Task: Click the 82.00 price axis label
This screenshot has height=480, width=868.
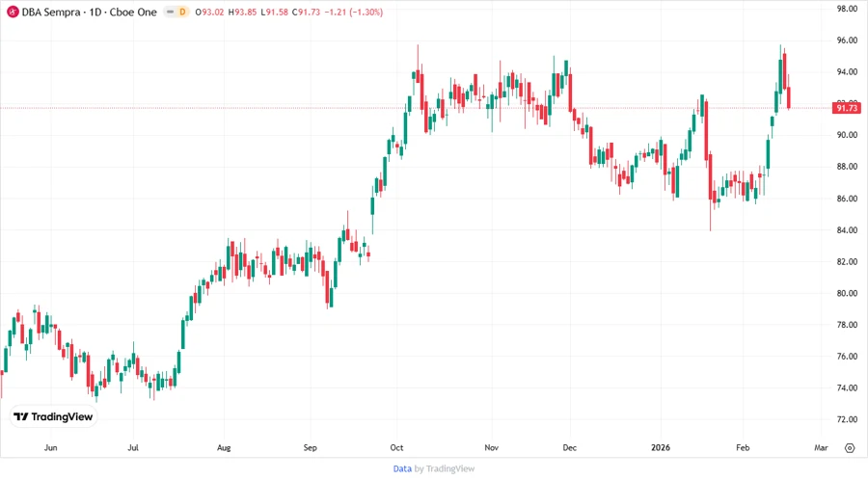Action: tap(847, 261)
